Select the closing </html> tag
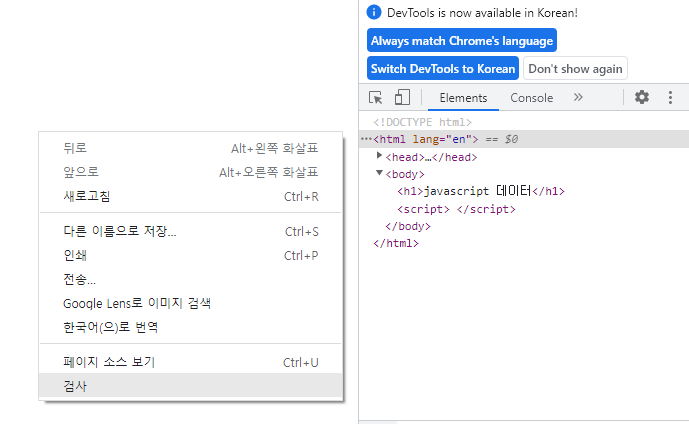Viewport: 689px width, 424px height. click(x=396, y=243)
